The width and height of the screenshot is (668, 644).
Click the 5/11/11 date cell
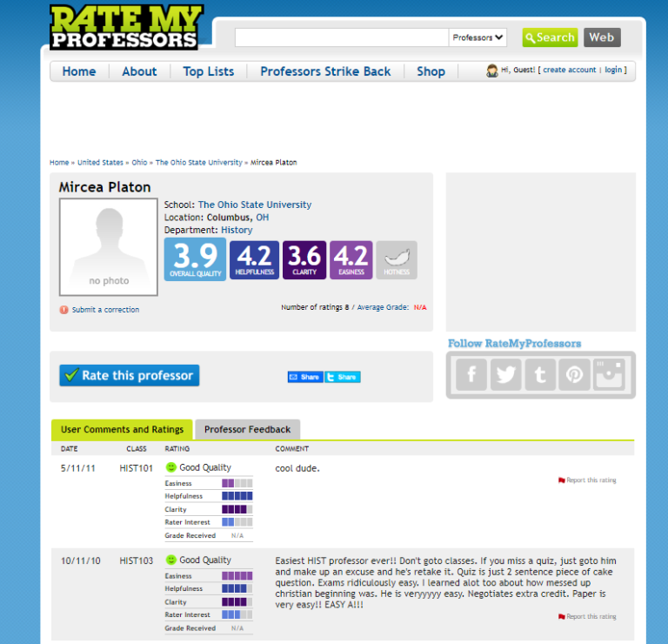78,468
